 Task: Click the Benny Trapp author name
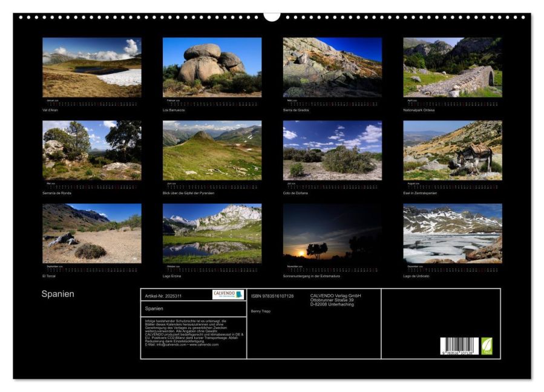[261, 312]
